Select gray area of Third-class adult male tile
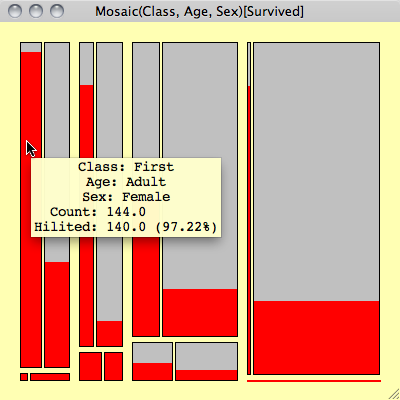The image size is (400, 400). pyautogui.click(x=200, y=100)
